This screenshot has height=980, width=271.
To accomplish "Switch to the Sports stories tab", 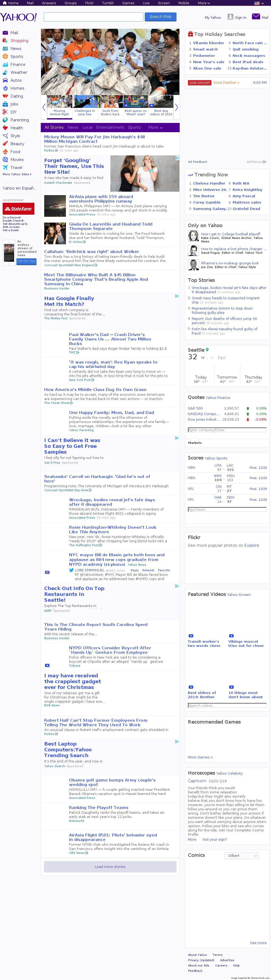I will click(x=134, y=127).
